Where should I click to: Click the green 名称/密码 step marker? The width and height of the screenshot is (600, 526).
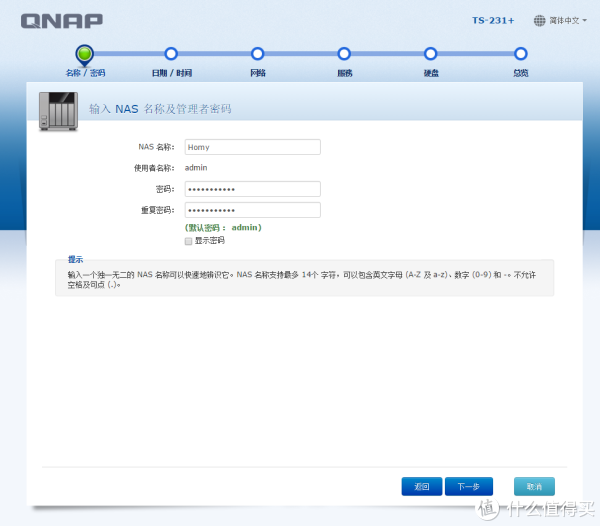85,53
